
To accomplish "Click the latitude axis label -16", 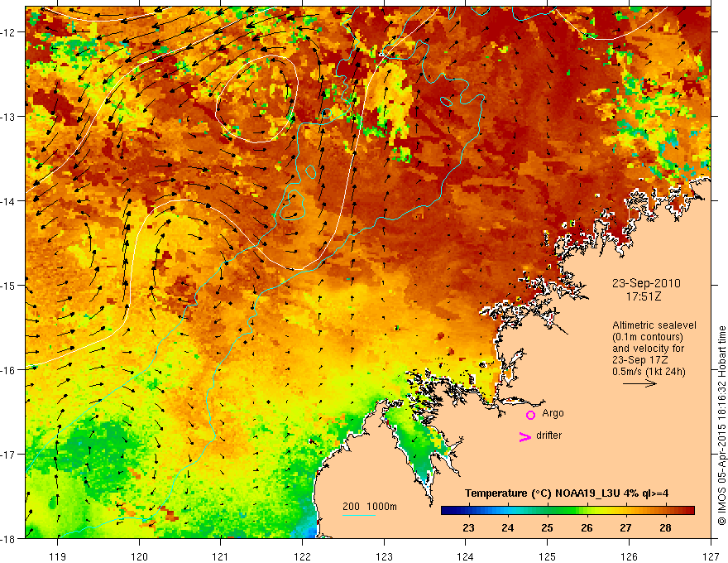I will 9,370.
